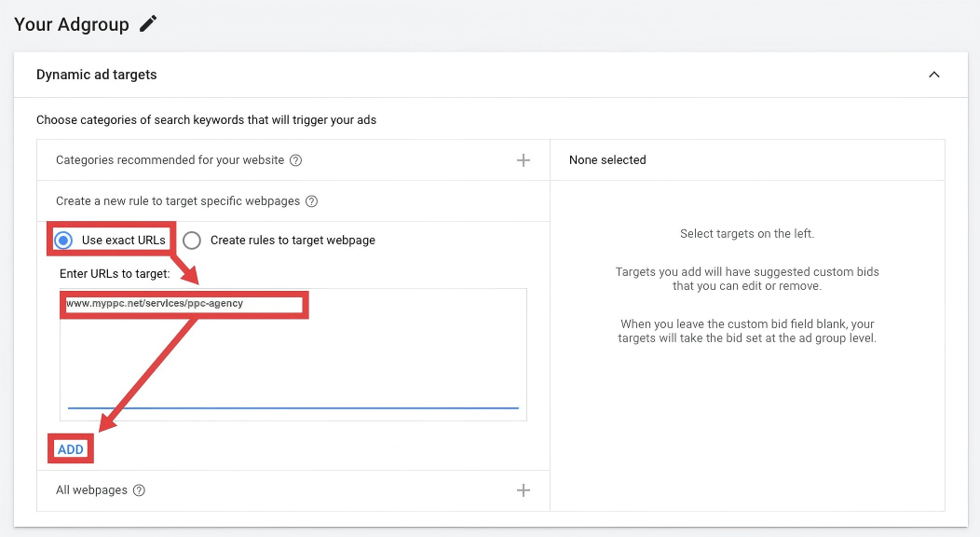Expand Categories recommended for your website label
The height and width of the screenshot is (537, 980).
click(x=170, y=160)
